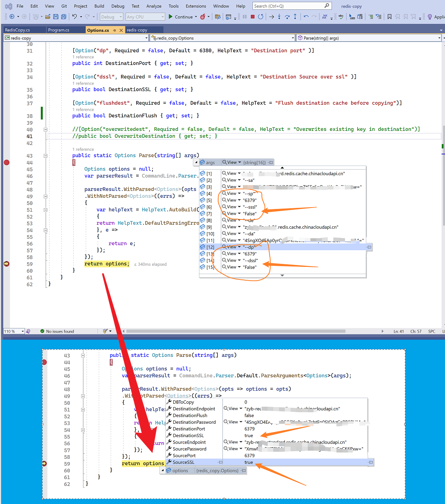Image resolution: width=445 pixels, height=504 pixels.
Task: Toggle the pin on Options.cs tab
Action: coord(115,30)
